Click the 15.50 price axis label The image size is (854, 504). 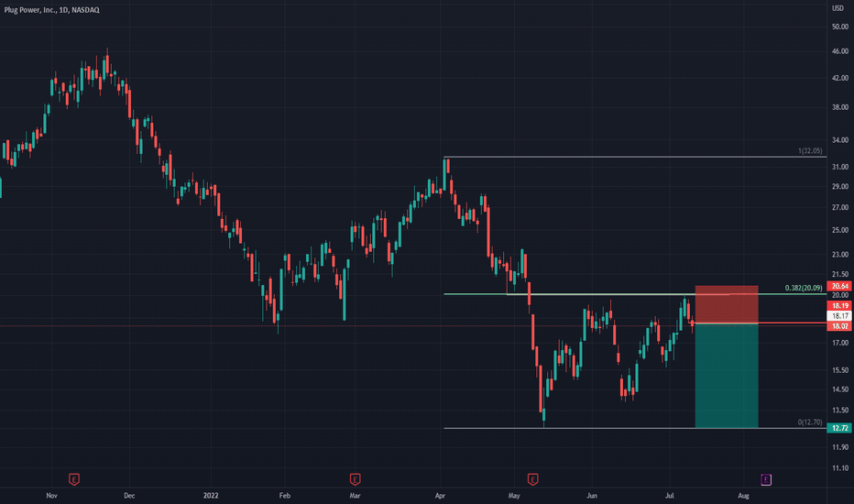840,370
